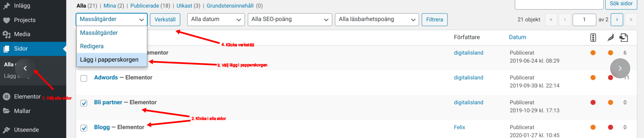Click the orange SEO dot for Bli partner
The width and height of the screenshot is (644, 138).
click(x=610, y=102)
